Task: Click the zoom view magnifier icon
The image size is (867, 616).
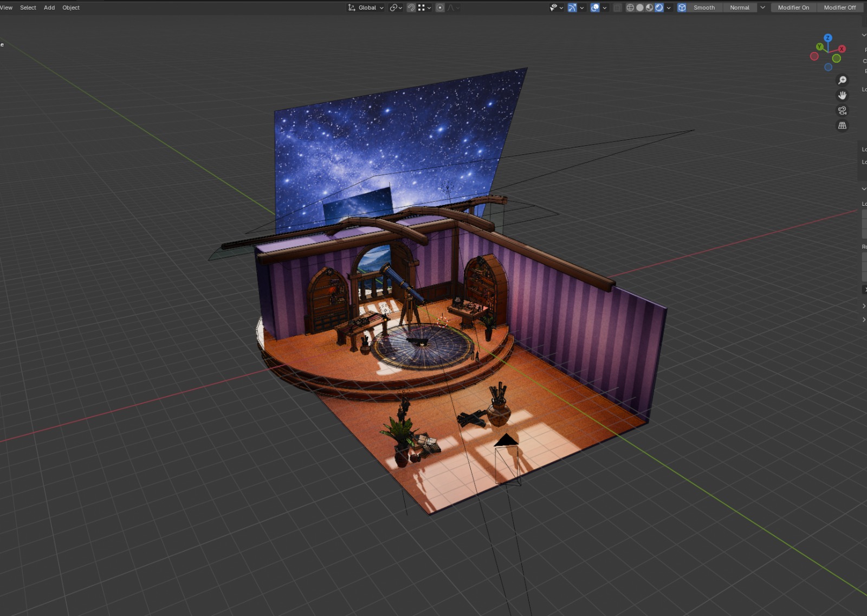Action: [x=842, y=80]
